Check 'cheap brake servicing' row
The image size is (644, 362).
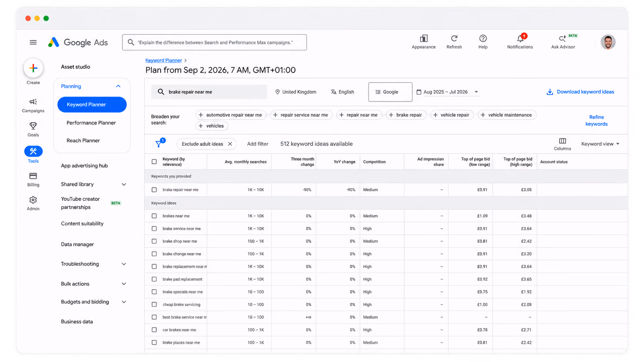pyautogui.click(x=154, y=305)
